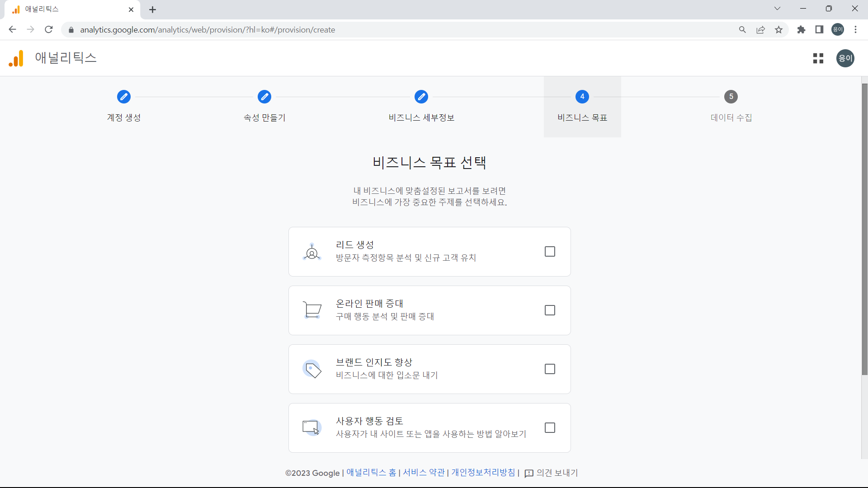Screen dimensions: 868x488
Task: Click the shopping cart icon for 온라인 판매 증대
Action: pos(311,310)
